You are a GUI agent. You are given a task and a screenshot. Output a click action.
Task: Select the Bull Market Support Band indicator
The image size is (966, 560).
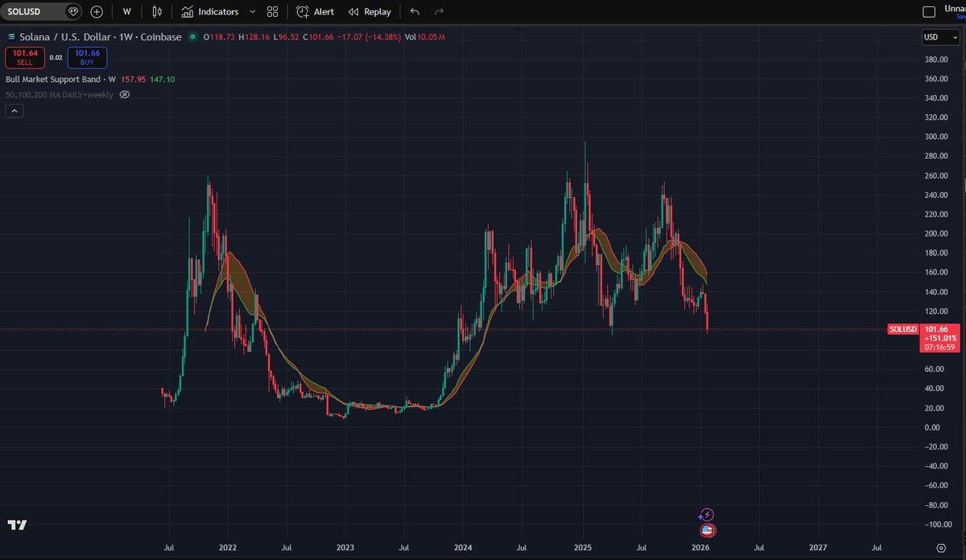[60, 80]
